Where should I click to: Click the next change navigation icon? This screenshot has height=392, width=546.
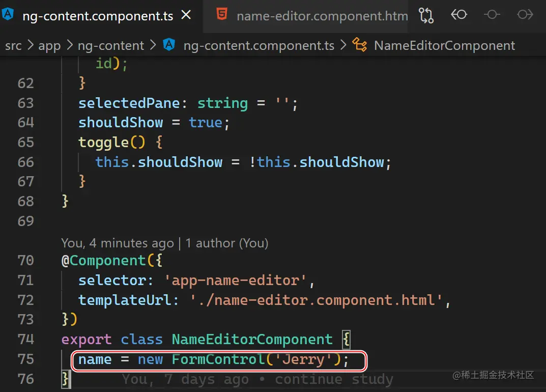point(525,15)
